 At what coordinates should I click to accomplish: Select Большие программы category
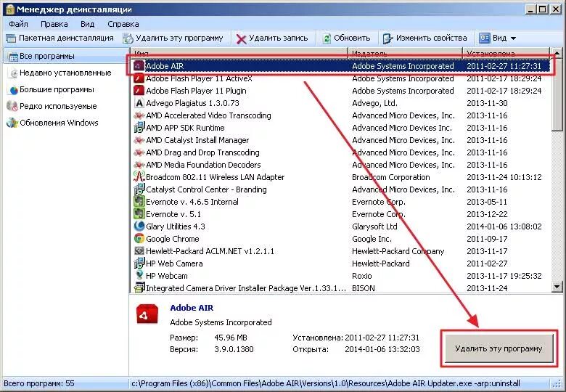[57, 89]
